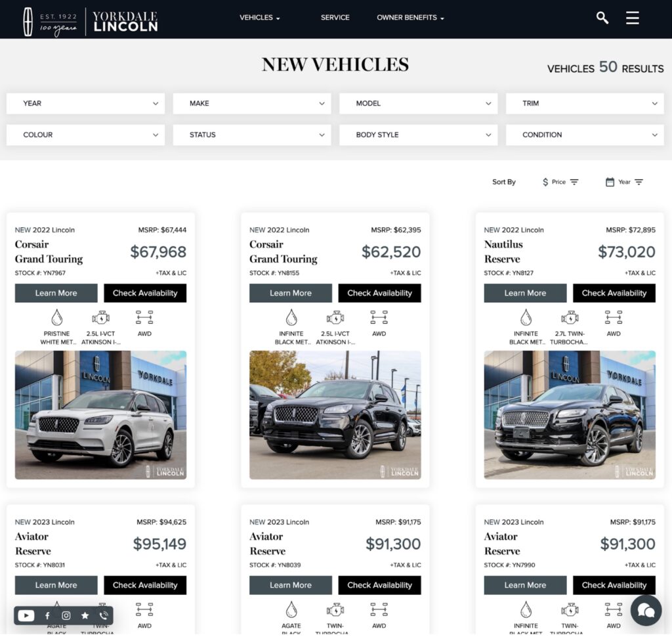Click colour droplet icon on YN8155 card
Screen dimensions: 672x637
click(291, 317)
